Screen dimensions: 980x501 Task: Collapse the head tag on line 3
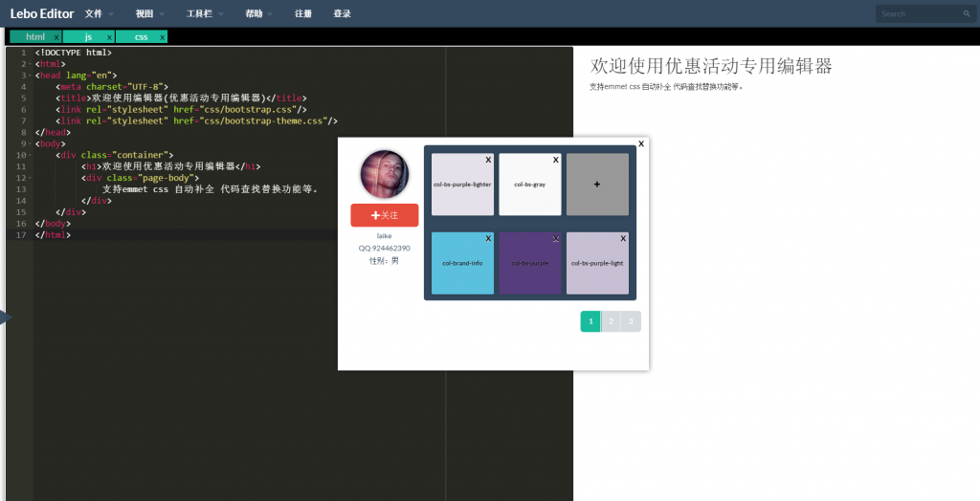pos(30,75)
